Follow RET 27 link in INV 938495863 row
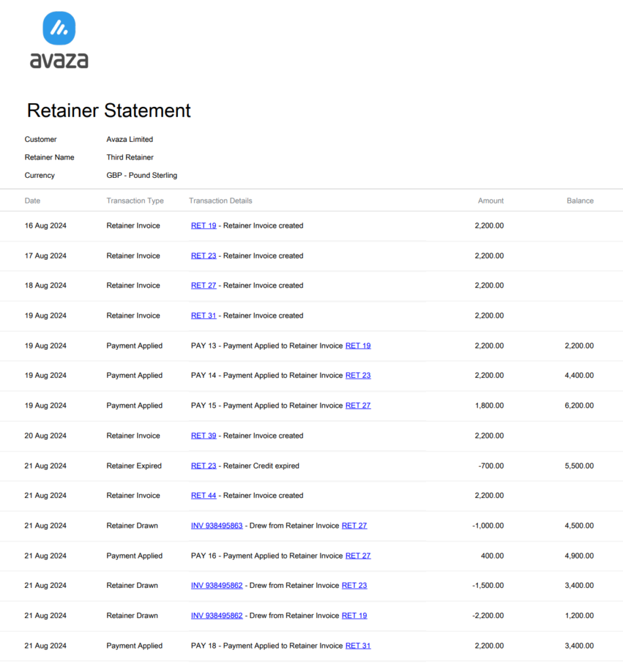The height and width of the screenshot is (672, 623). [x=354, y=526]
